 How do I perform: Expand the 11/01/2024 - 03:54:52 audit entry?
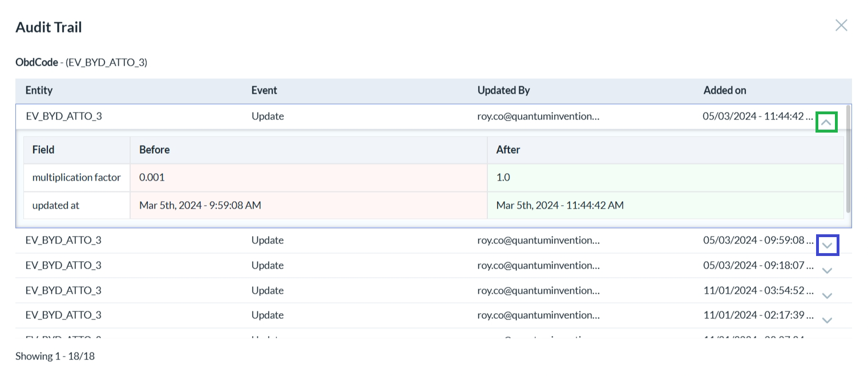coord(827,295)
